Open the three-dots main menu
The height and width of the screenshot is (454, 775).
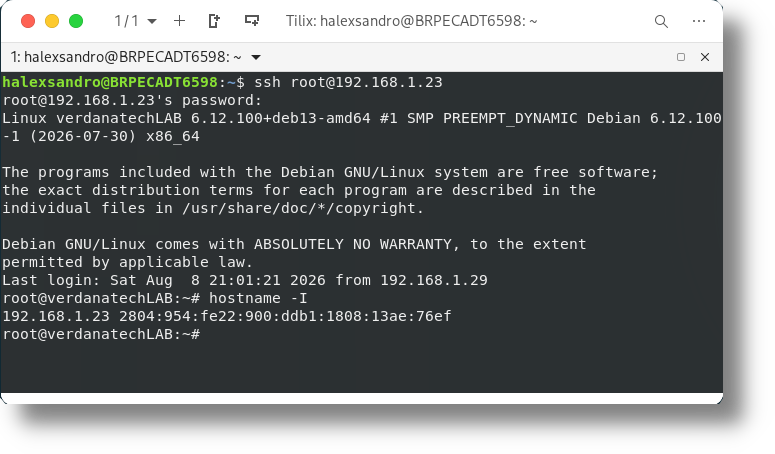pos(699,21)
